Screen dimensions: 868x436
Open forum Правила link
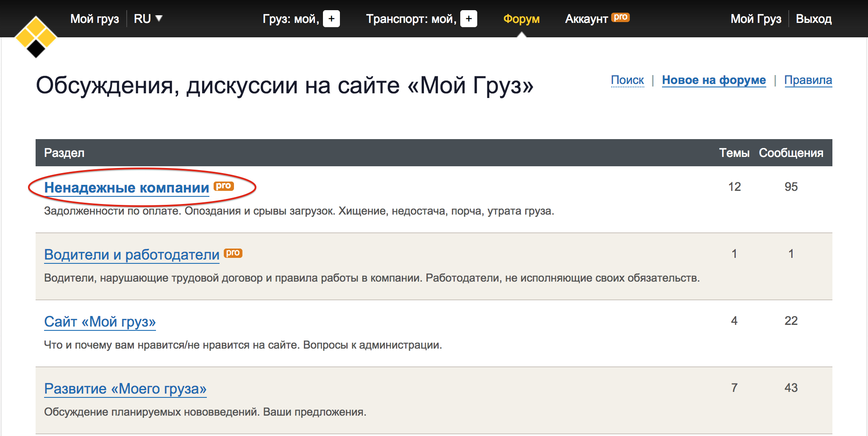coord(808,80)
